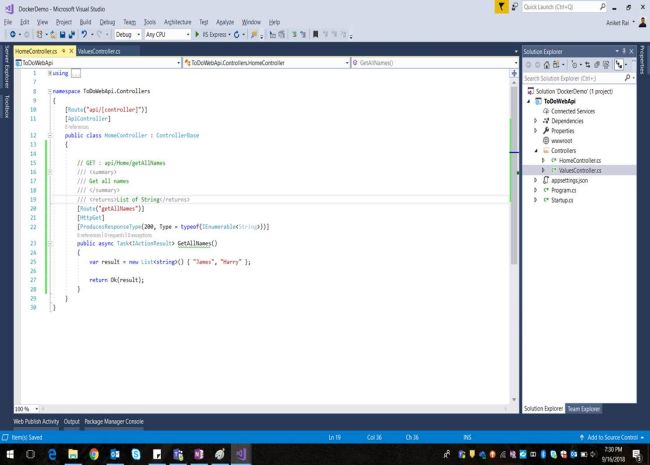Image resolution: width=650 pixels, height=465 pixels.
Task: Open the Server Explorer side tab
Action: (7, 67)
